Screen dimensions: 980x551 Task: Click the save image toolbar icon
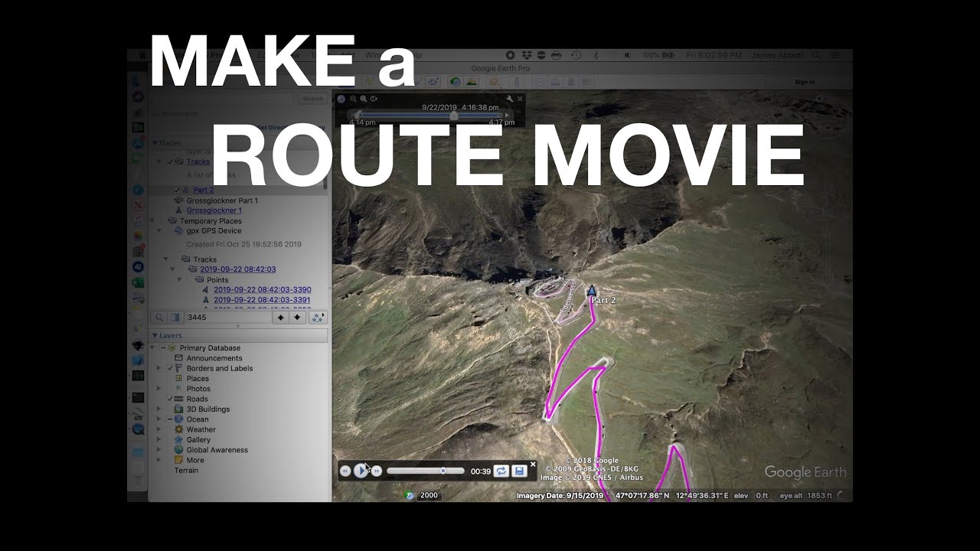571,81
